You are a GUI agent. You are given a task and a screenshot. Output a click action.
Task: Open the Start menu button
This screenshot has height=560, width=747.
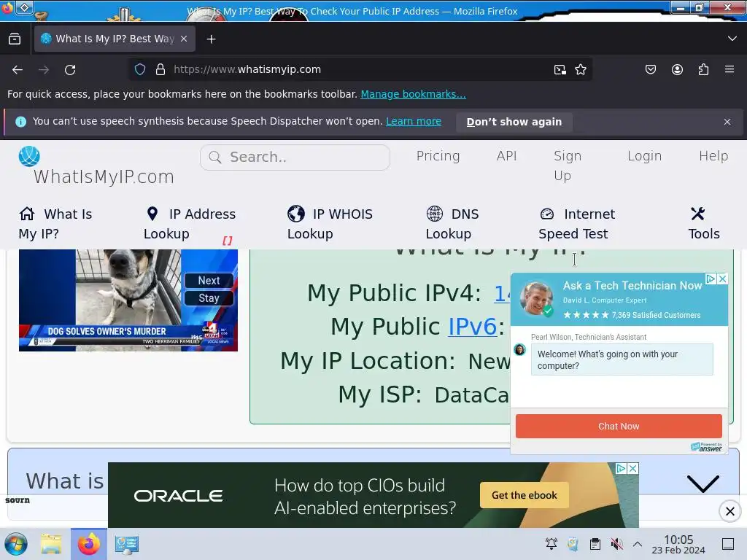pos(16,544)
